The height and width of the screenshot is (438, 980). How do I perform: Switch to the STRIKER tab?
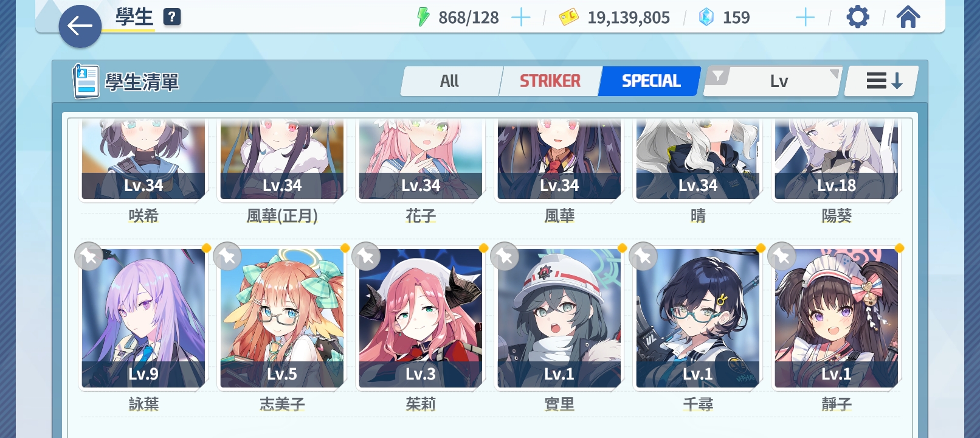point(550,81)
